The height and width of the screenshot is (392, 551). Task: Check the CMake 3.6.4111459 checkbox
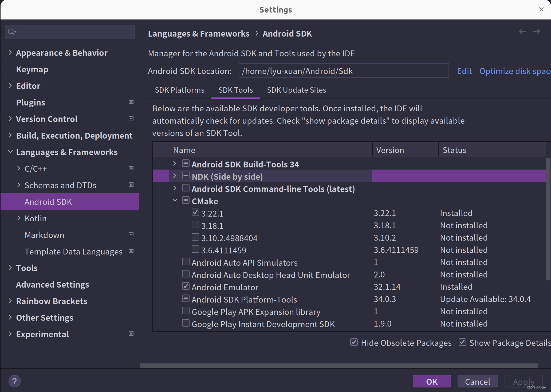tap(195, 249)
